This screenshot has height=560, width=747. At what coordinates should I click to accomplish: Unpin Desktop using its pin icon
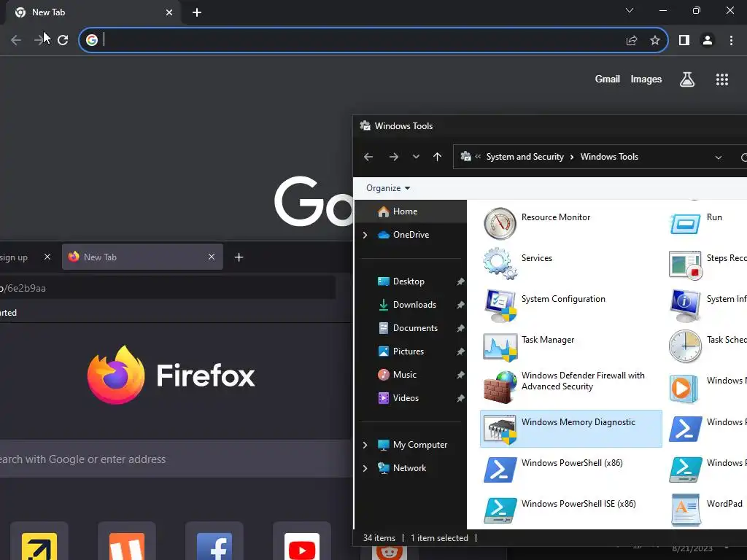(460, 281)
